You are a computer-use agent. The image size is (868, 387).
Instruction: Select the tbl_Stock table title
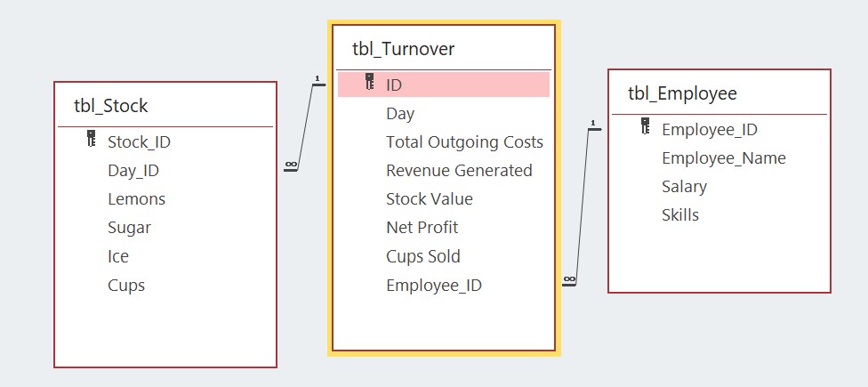(x=111, y=106)
